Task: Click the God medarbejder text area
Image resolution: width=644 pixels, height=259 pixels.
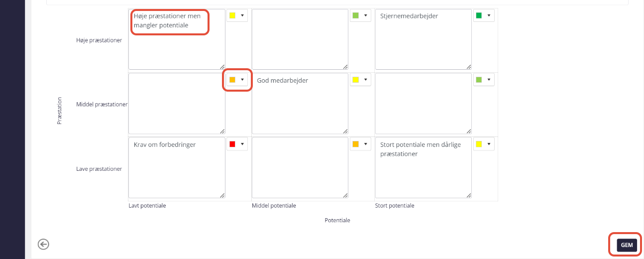Action: coord(300,104)
